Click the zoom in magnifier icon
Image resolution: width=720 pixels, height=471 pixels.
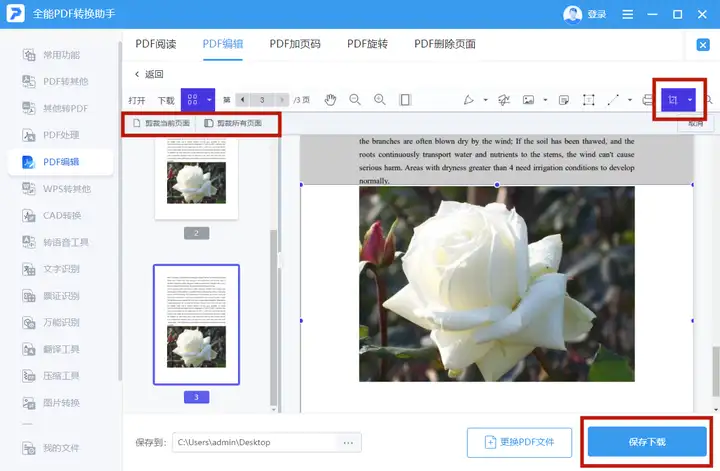pos(380,100)
